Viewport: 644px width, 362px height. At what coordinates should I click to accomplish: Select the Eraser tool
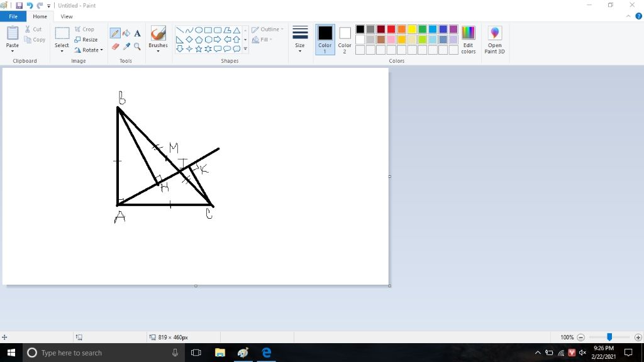[x=116, y=47]
